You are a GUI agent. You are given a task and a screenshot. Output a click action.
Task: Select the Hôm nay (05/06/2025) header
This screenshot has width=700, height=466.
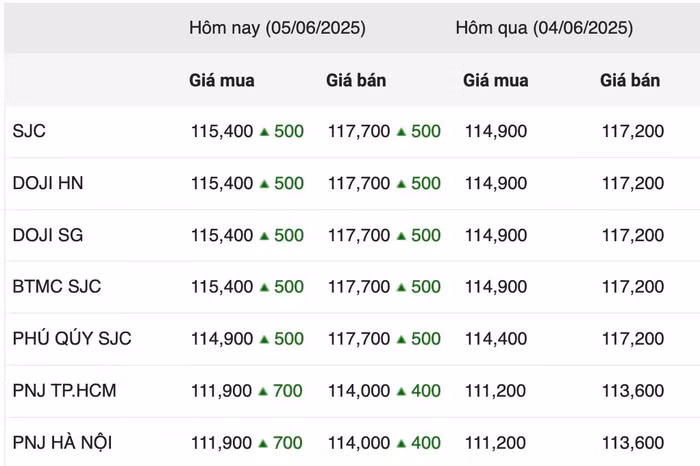click(x=277, y=28)
